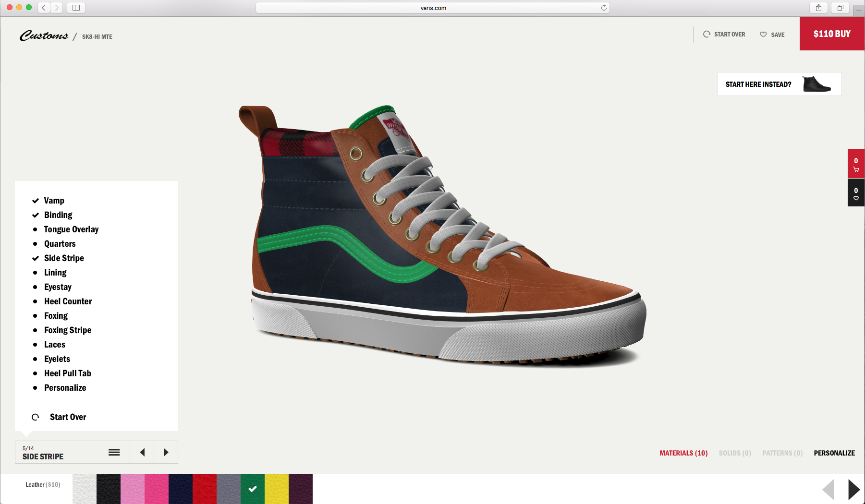Click Start Over in the top header
Screen dimensions: 865x504
click(724, 34)
